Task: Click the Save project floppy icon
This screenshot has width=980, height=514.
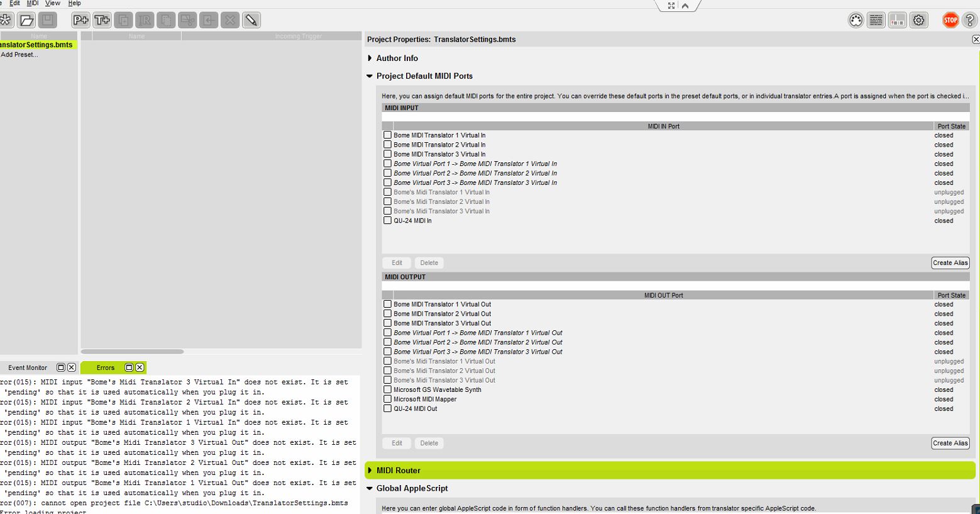Action: [x=48, y=20]
